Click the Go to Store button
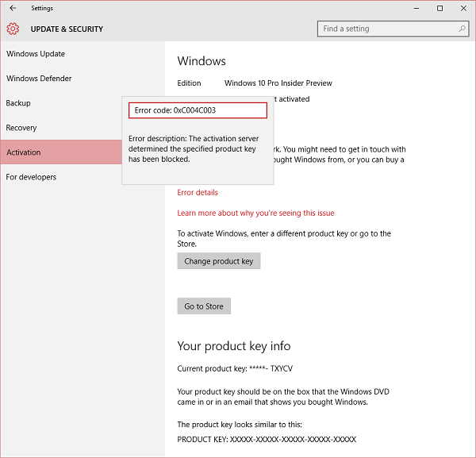 pyautogui.click(x=204, y=306)
